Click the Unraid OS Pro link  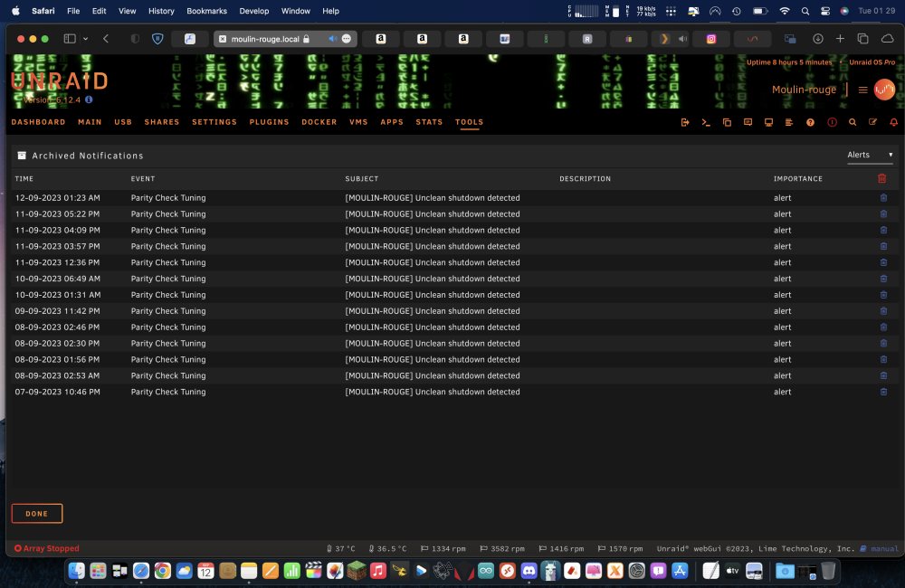[x=872, y=62]
